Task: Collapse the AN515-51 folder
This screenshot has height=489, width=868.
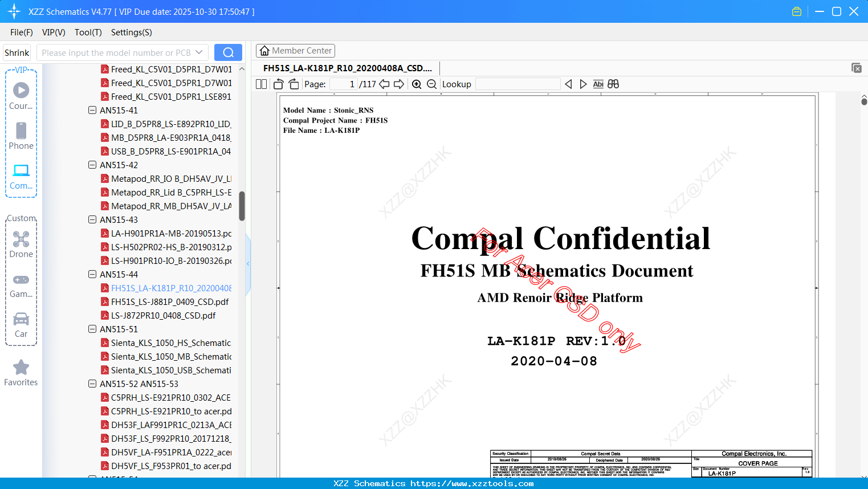Action: [92, 329]
